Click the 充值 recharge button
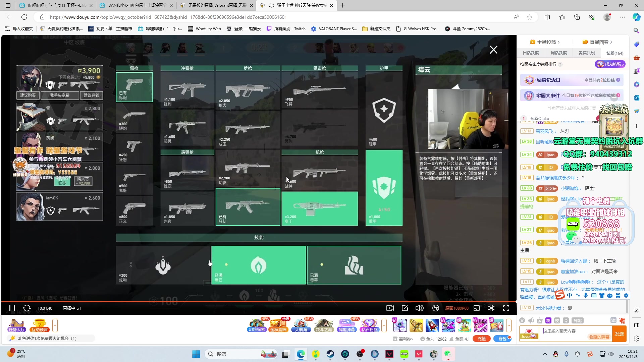644x362 pixels. tap(482, 339)
